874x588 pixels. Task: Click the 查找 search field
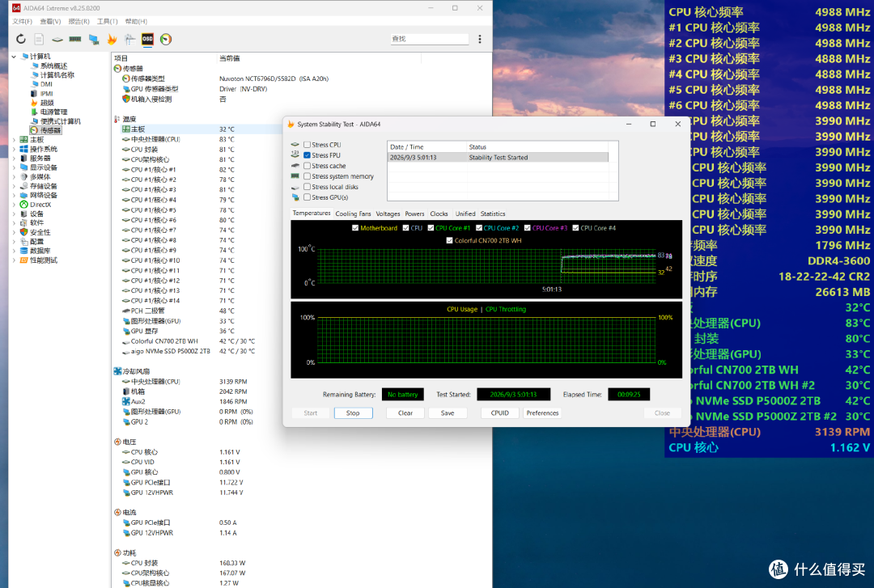point(429,39)
